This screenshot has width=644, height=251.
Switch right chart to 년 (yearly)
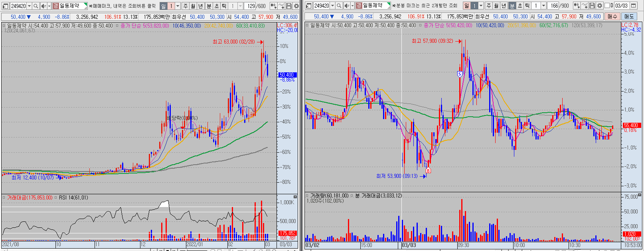pyautogui.click(x=504, y=6)
